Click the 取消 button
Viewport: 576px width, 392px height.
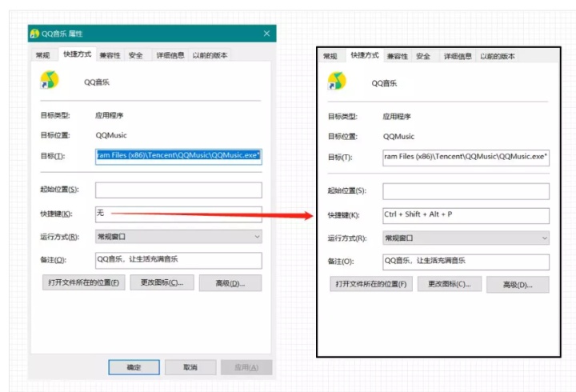[190, 367]
